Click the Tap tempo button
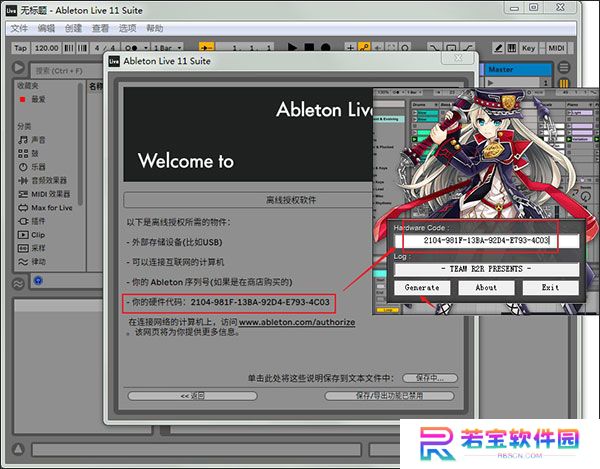Screen dimensions: 600x469 click(20, 48)
